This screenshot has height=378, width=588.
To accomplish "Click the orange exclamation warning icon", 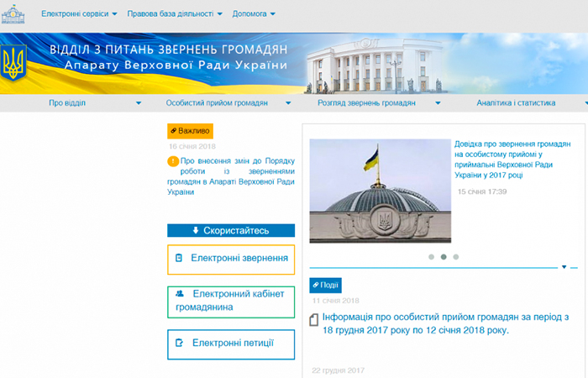I will click(173, 161).
